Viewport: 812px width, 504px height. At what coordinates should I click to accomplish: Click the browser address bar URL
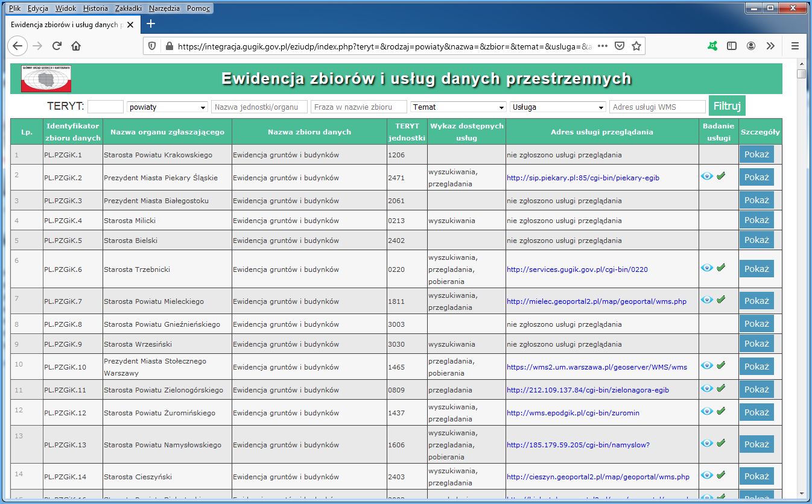pyautogui.click(x=384, y=46)
